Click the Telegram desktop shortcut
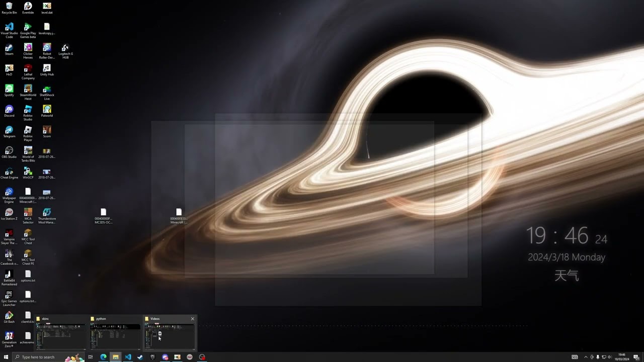Viewport: 644px width, 362px height. 9,132
